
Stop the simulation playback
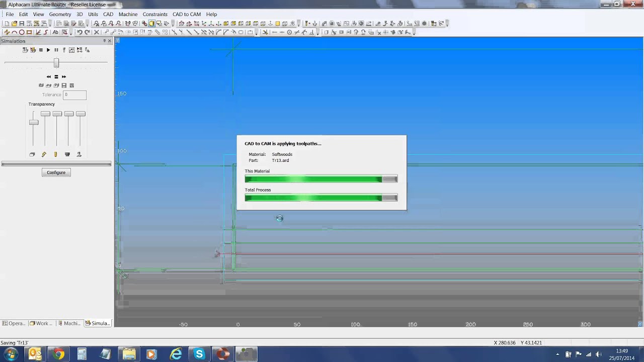(41, 50)
